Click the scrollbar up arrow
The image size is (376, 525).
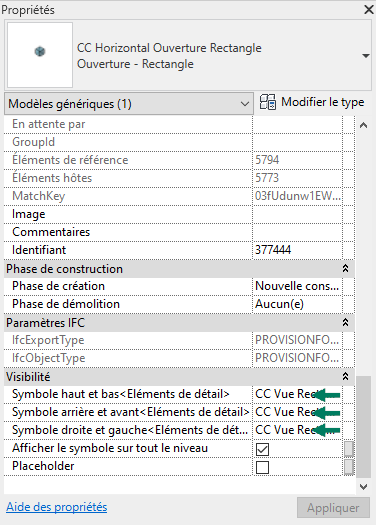[x=363, y=126]
